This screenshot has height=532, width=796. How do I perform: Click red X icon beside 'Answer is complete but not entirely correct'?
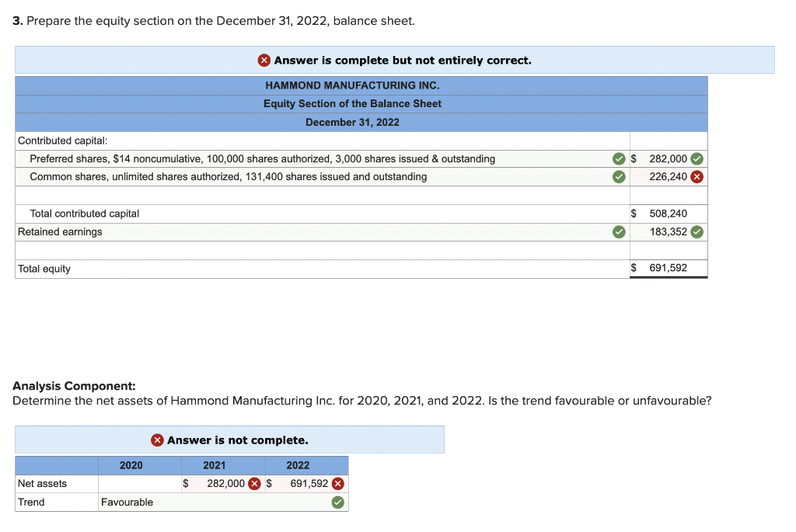point(264,61)
